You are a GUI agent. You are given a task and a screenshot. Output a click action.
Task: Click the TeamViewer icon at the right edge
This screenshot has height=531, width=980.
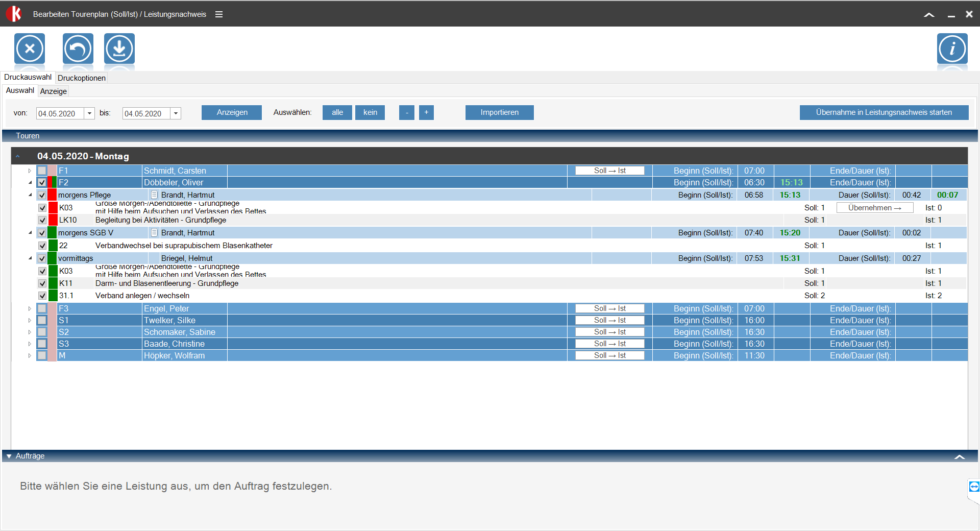[974, 487]
